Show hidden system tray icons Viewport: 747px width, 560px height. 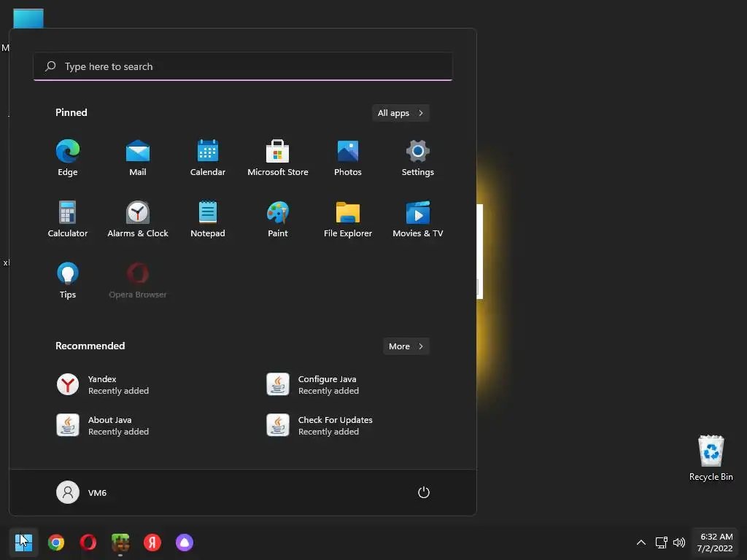641,542
